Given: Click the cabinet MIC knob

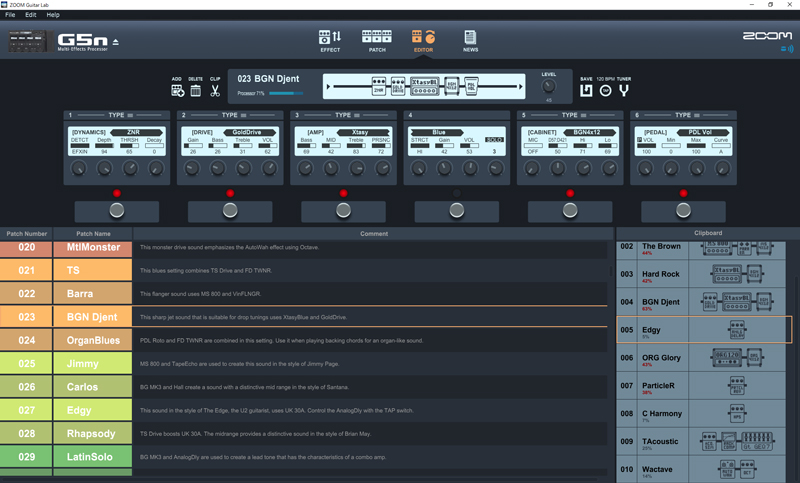Looking at the screenshot, I should [x=532, y=168].
